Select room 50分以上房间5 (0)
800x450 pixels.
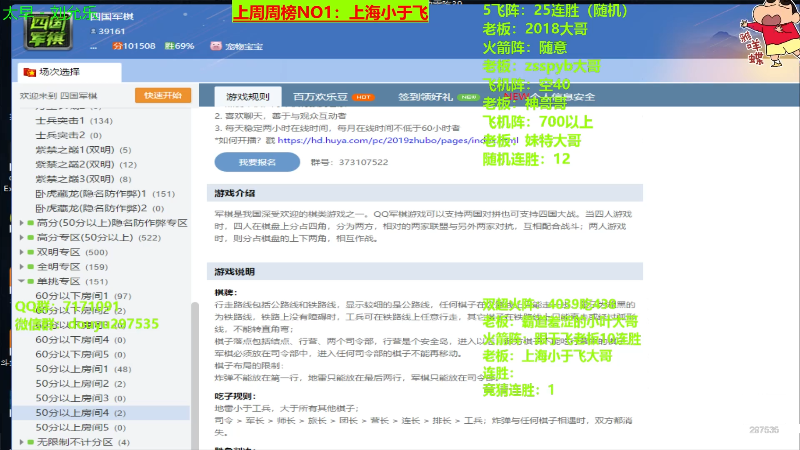coord(81,428)
